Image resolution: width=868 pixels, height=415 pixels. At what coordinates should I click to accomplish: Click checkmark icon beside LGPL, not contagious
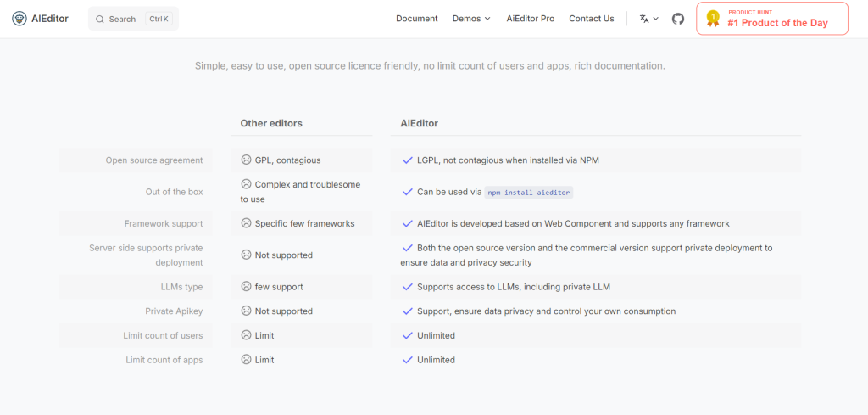(407, 160)
